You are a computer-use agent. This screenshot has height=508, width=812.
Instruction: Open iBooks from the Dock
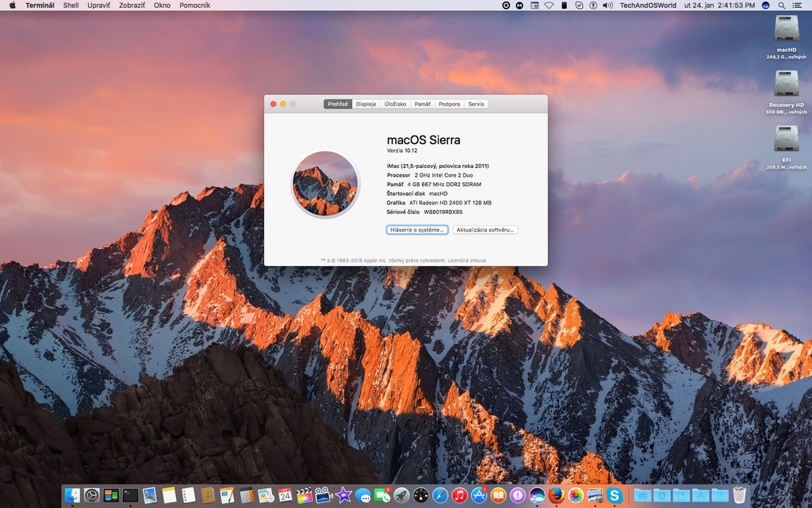(x=498, y=495)
